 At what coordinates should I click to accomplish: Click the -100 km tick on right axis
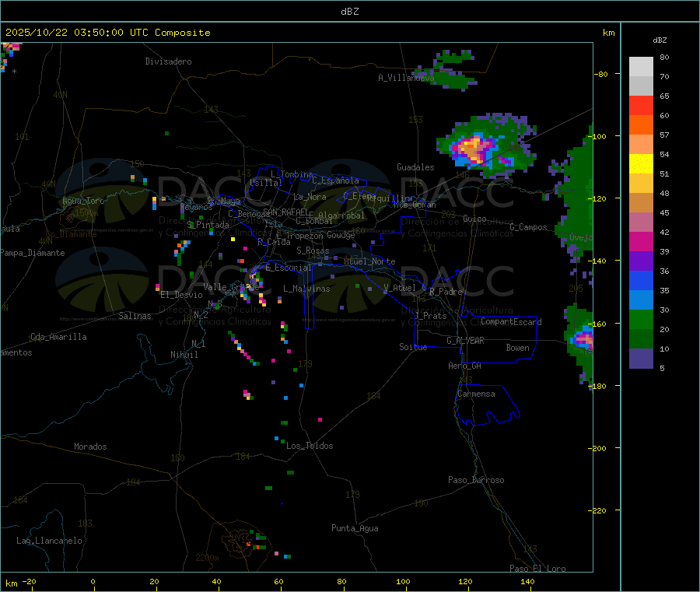point(600,136)
